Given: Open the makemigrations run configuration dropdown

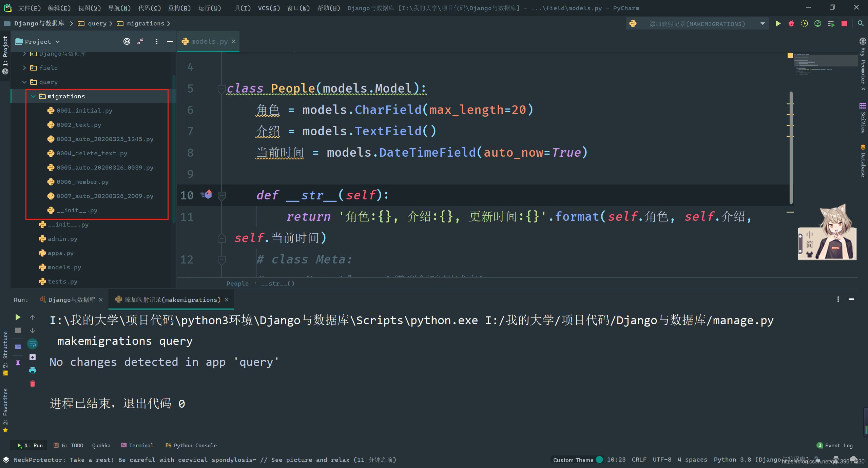Looking at the screenshot, I should pos(763,24).
